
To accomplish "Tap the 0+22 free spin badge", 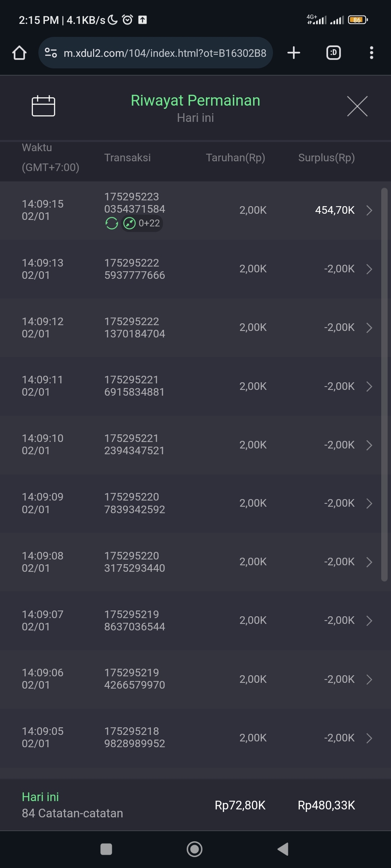I will (x=142, y=224).
